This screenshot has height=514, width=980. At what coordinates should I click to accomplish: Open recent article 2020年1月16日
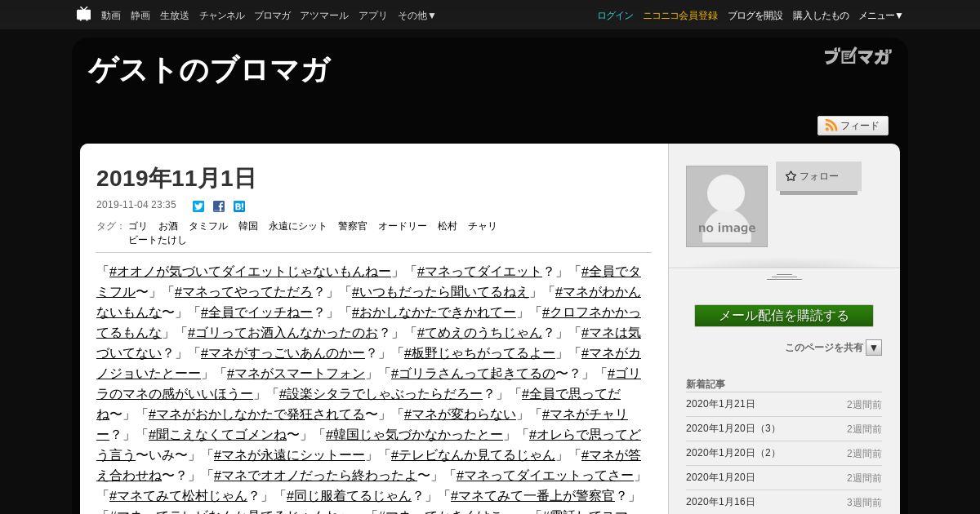[721, 502]
